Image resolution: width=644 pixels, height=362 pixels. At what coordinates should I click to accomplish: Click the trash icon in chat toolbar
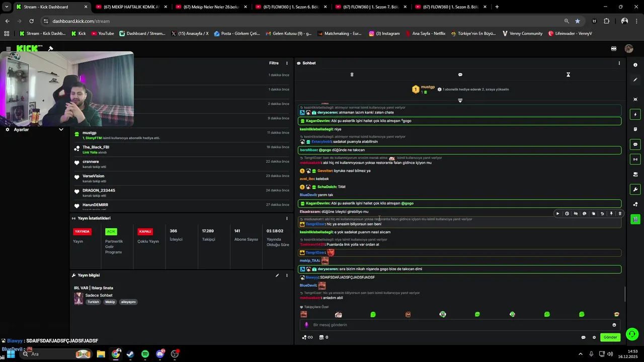point(352,74)
